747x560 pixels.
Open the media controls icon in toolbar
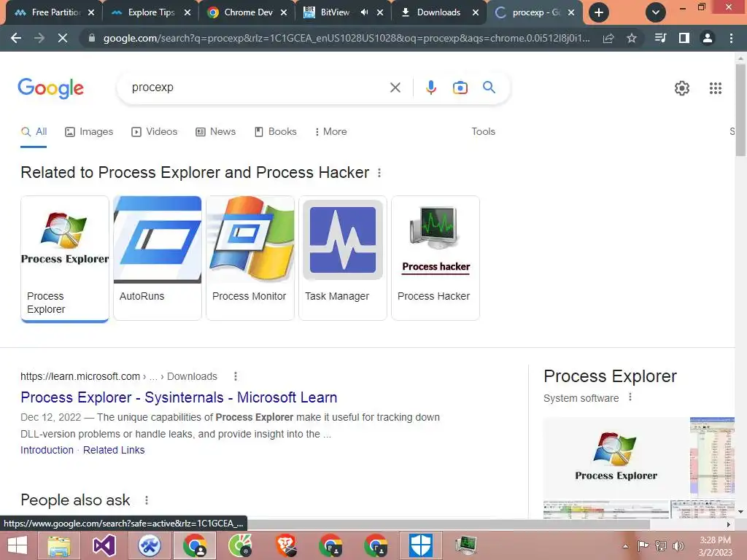(660, 38)
